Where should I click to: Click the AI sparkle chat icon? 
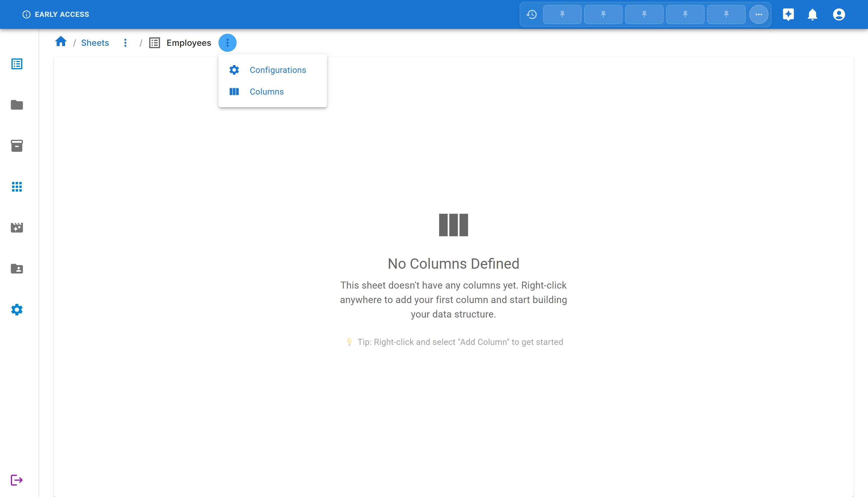tap(788, 14)
